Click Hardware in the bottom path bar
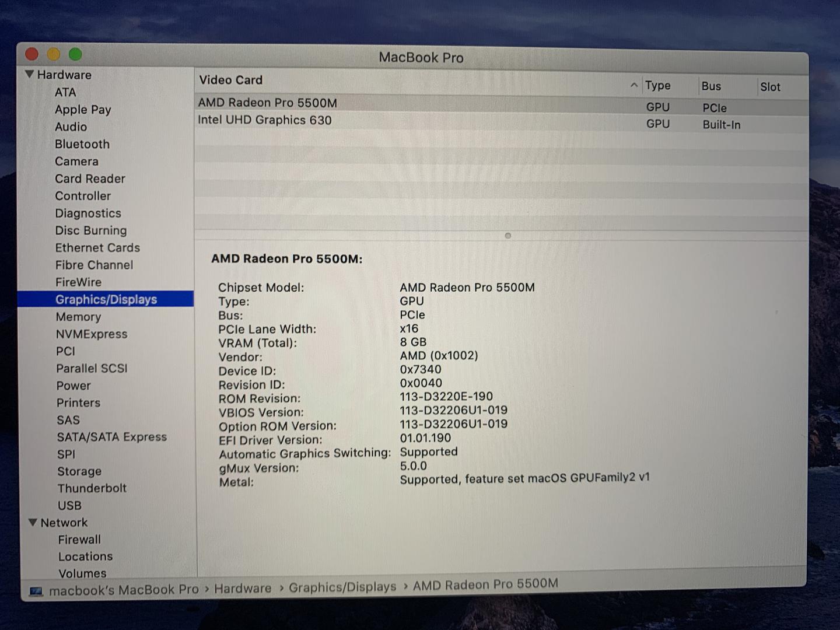The height and width of the screenshot is (630, 840). [x=243, y=589]
